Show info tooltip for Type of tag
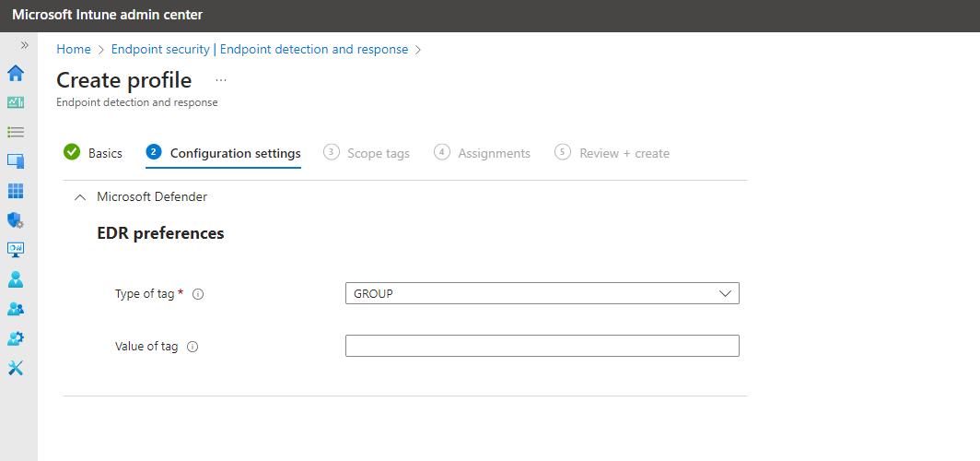 [x=198, y=294]
